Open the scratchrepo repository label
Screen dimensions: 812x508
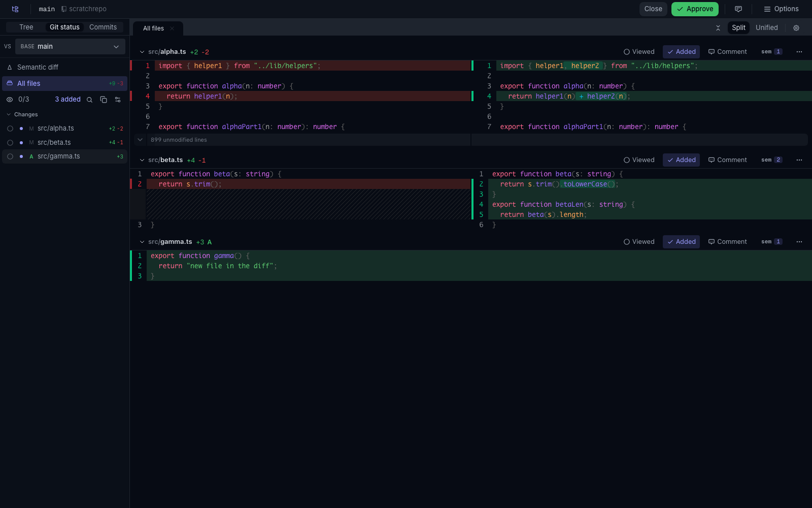click(x=84, y=9)
